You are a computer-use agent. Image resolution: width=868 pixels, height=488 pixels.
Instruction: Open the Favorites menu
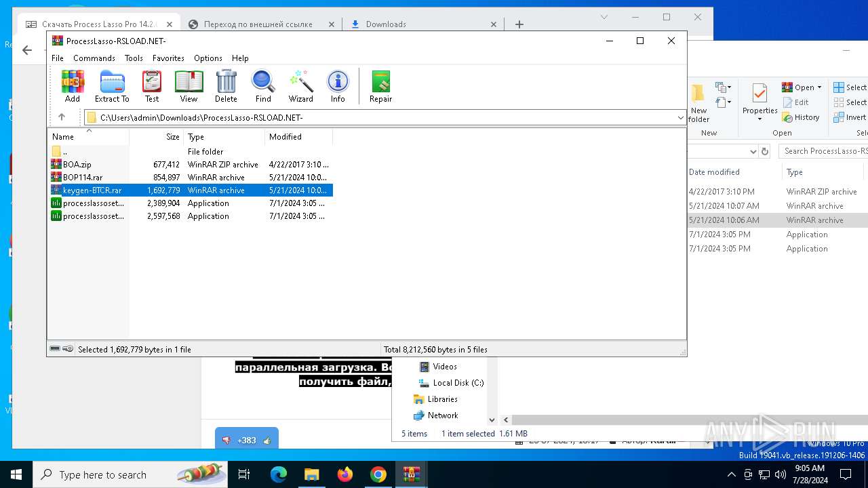click(x=168, y=58)
